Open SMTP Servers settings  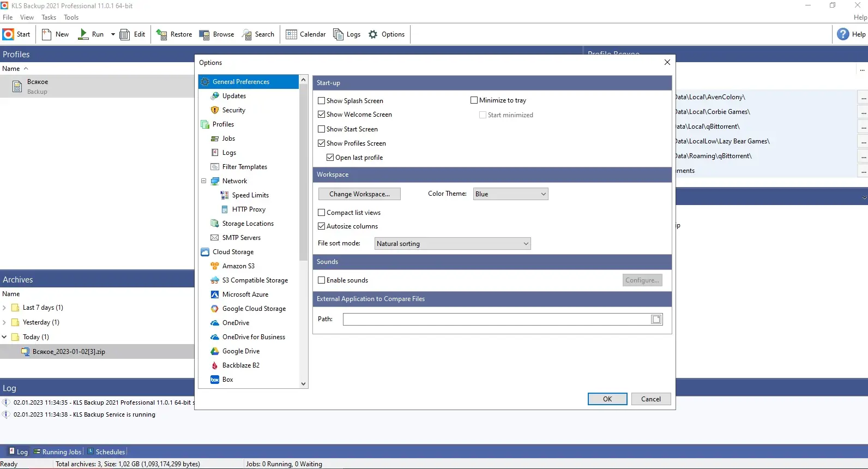pyautogui.click(x=241, y=238)
